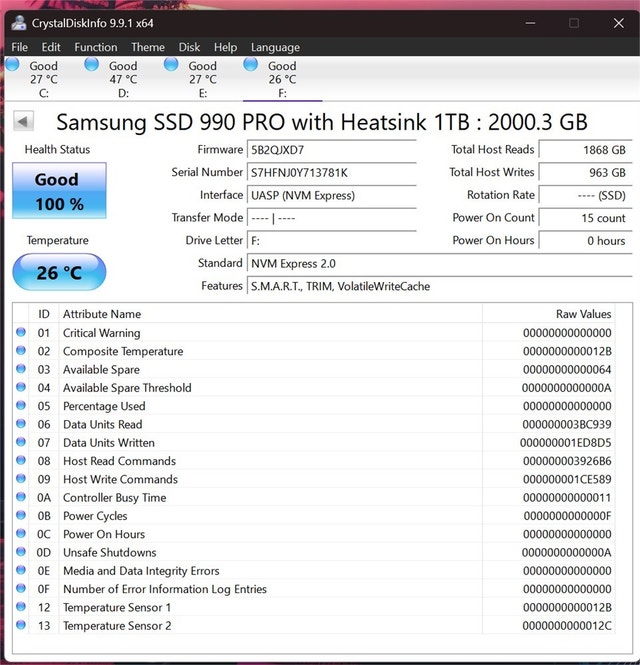Select Media and Data Integrity Errors row
This screenshot has height=665, width=640.
click(314, 571)
